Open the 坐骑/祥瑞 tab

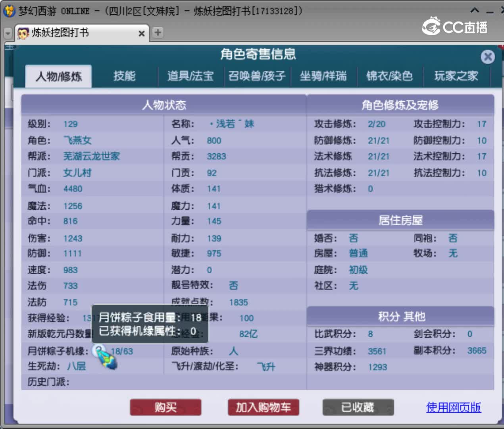pyautogui.click(x=323, y=76)
